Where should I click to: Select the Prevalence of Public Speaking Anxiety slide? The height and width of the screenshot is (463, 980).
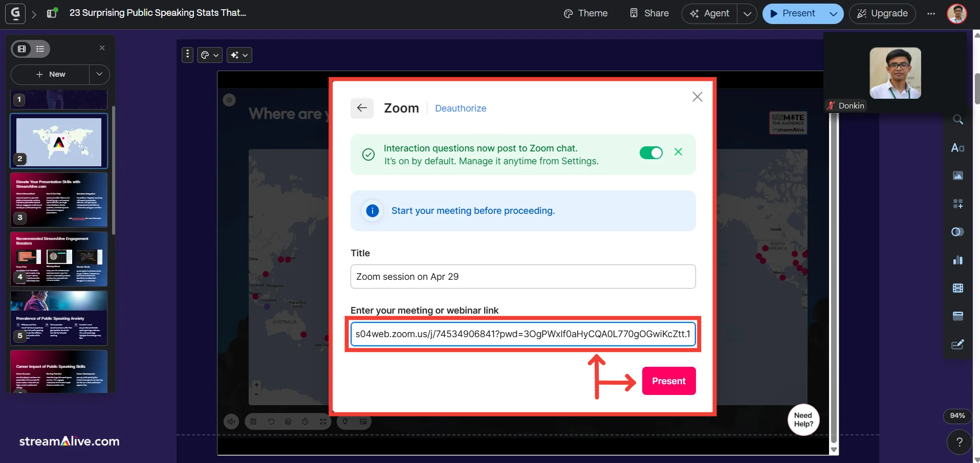tap(59, 318)
